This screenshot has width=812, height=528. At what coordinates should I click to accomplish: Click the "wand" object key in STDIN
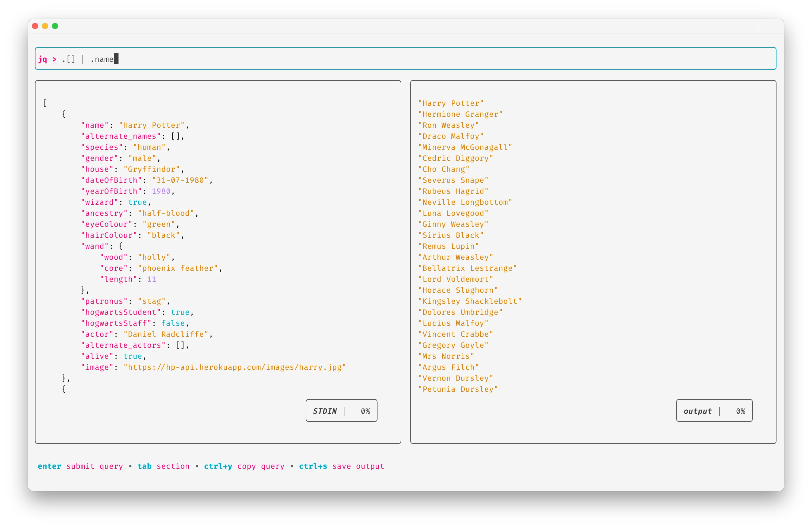95,246
